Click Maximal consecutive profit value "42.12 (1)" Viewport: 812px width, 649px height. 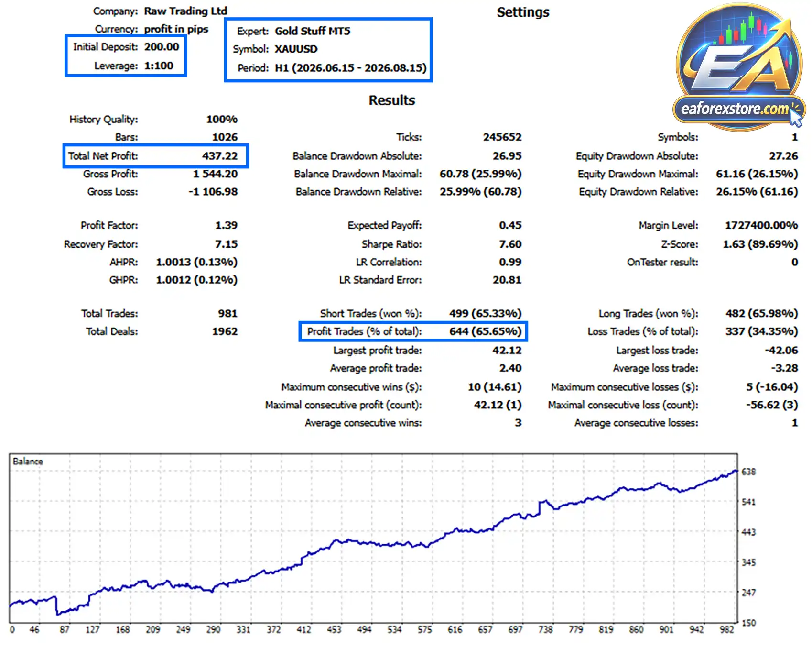[498, 405]
